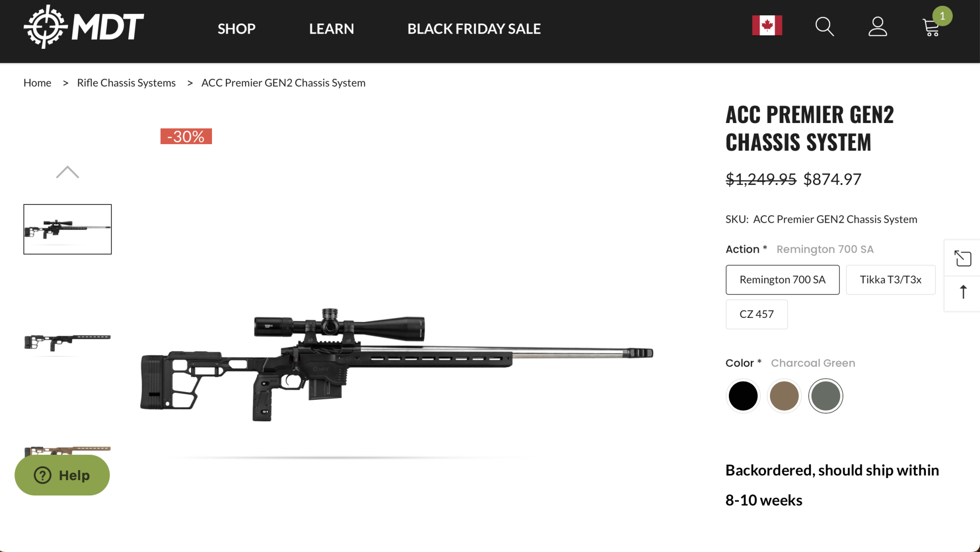Select CZ 457 action option
Screen dimensions: 980x552
click(756, 314)
